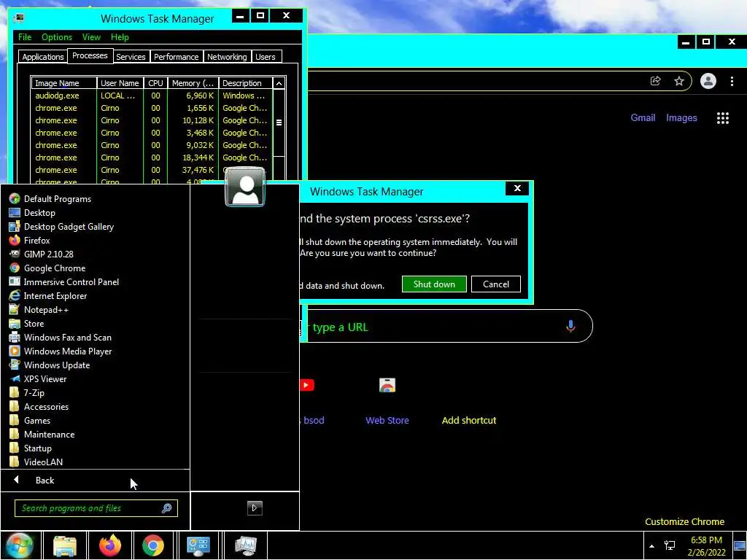Click the Chrome share page icon
The width and height of the screenshot is (747, 560).
[x=656, y=81]
